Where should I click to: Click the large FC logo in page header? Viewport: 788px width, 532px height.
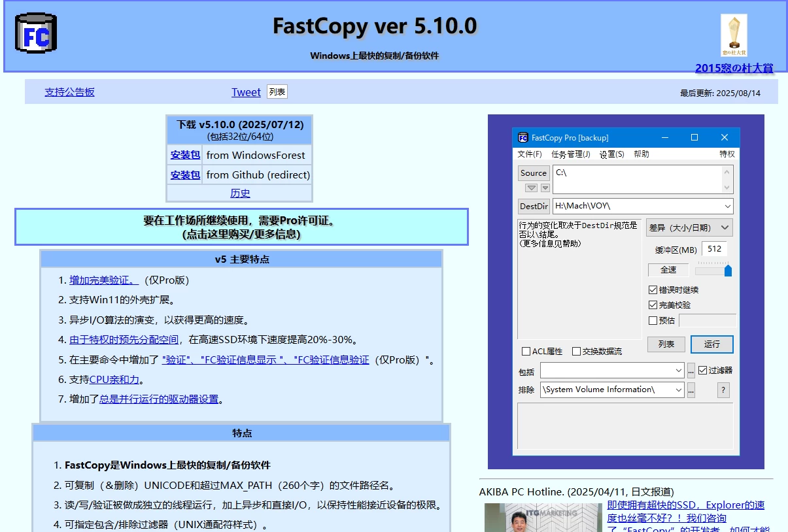[36, 34]
